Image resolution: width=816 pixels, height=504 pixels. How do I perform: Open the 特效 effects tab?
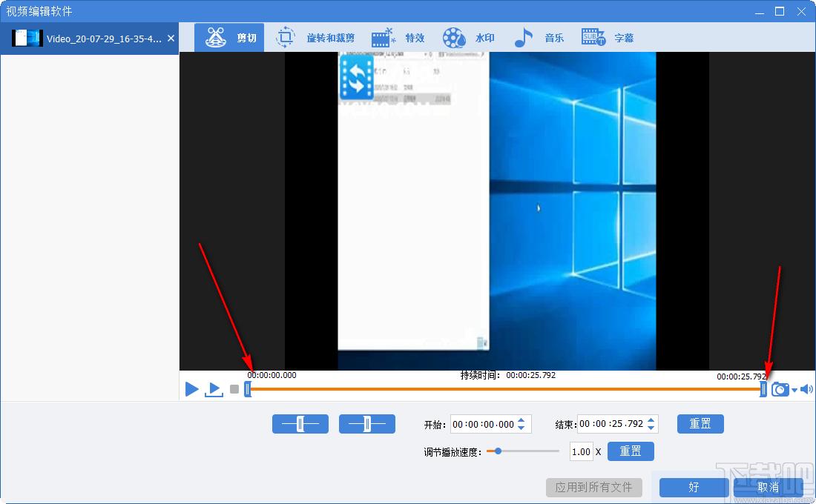click(x=398, y=38)
